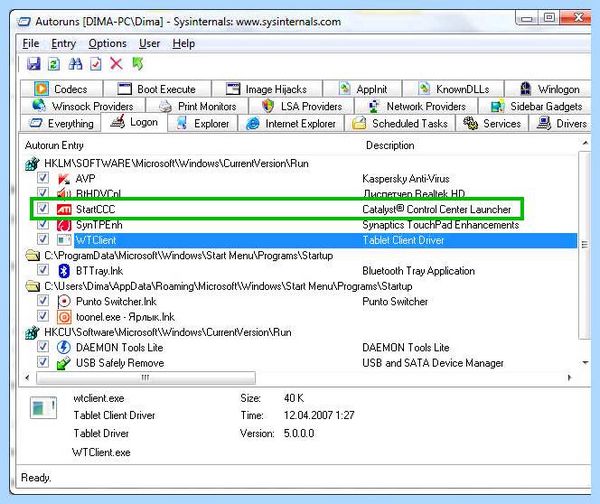Uncheck the StartCCC autorun checkbox
600x504 pixels.
coord(43,208)
